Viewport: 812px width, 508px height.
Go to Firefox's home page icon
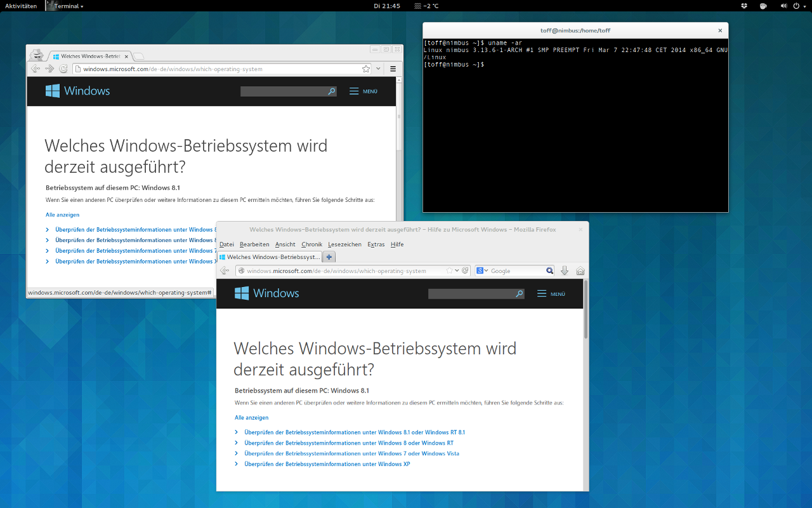point(580,271)
